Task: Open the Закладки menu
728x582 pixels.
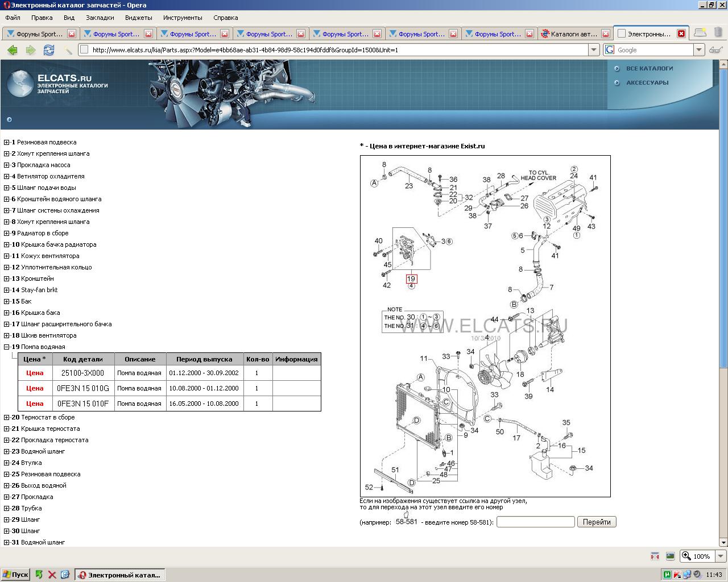Action: [100, 18]
